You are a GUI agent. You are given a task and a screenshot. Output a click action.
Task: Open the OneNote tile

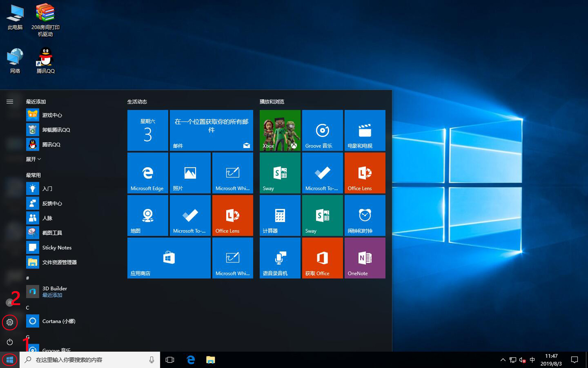pos(365,258)
